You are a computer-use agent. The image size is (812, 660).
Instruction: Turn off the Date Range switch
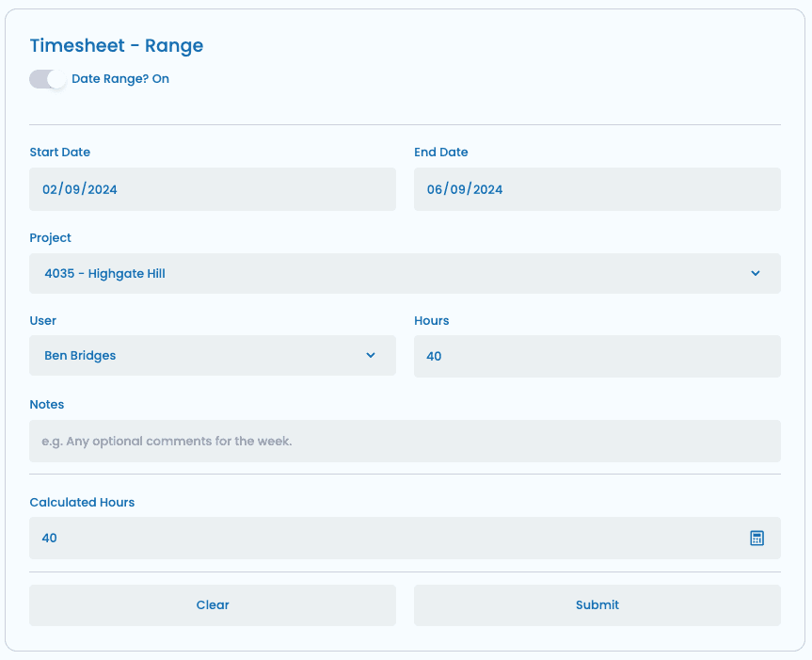(47, 79)
